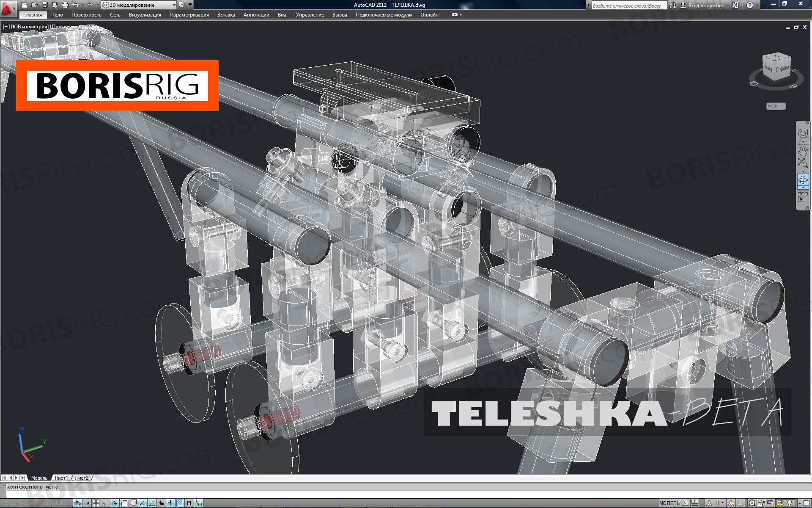The image size is (812, 508).
Task: Open the Аннотации ribbon tab
Action: (256, 15)
